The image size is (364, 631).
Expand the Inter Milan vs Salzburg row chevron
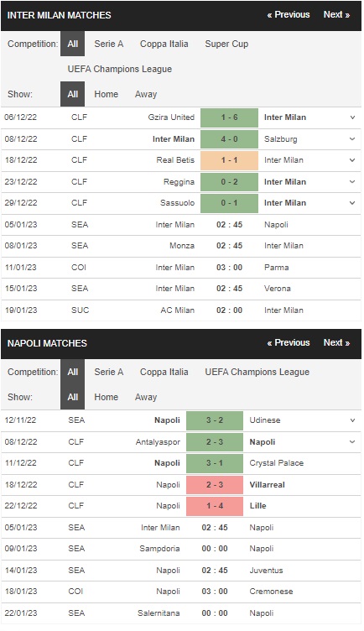point(352,138)
